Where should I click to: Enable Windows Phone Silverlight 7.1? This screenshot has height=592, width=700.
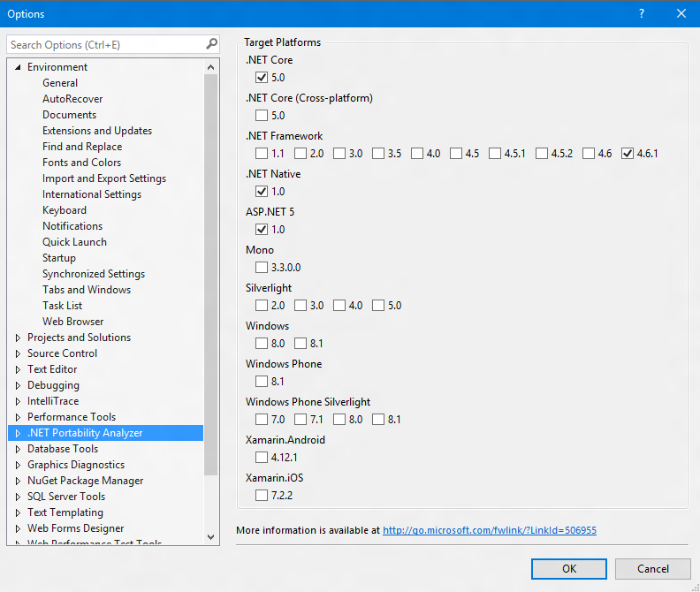point(301,420)
